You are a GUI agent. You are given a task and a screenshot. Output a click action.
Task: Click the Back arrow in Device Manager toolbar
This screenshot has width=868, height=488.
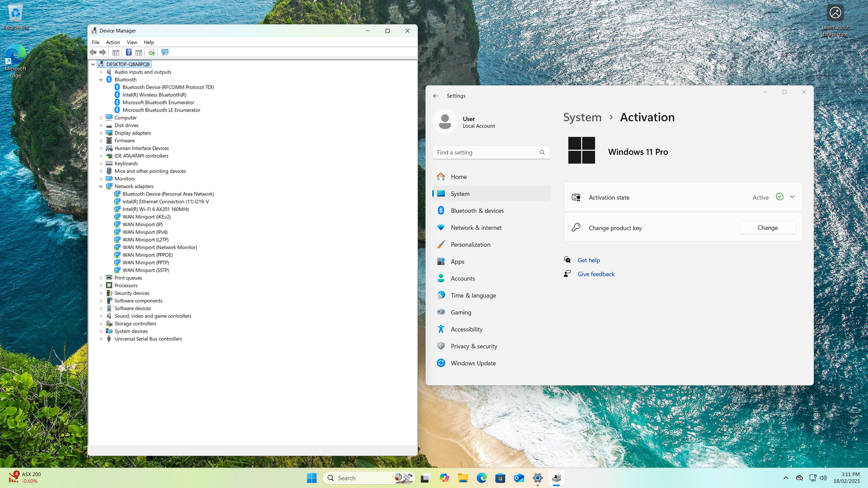point(93,53)
